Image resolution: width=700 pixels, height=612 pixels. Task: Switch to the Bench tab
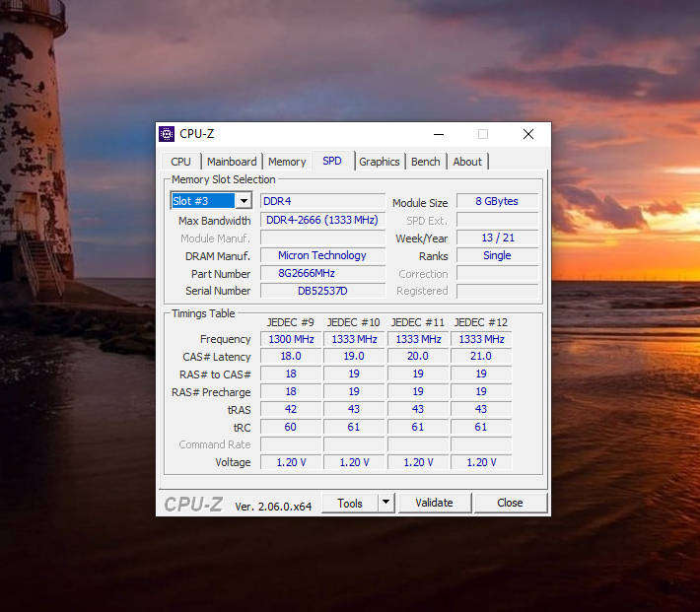(426, 162)
